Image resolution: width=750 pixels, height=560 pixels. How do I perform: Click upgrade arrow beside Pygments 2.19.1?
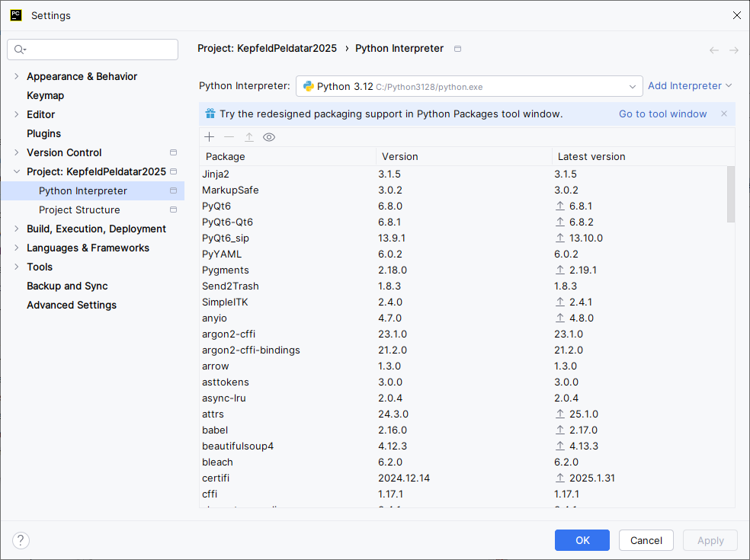pos(560,270)
